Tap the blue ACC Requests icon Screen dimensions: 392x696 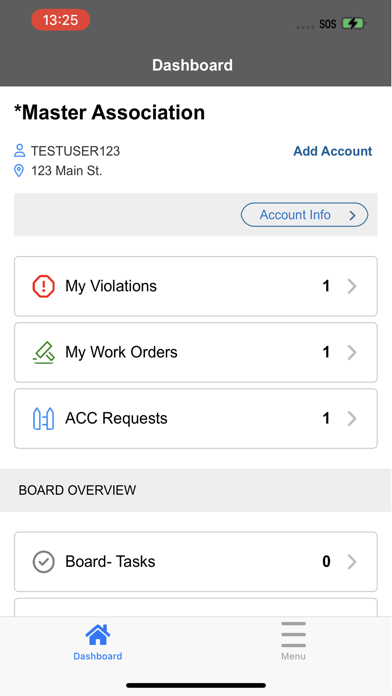click(44, 419)
